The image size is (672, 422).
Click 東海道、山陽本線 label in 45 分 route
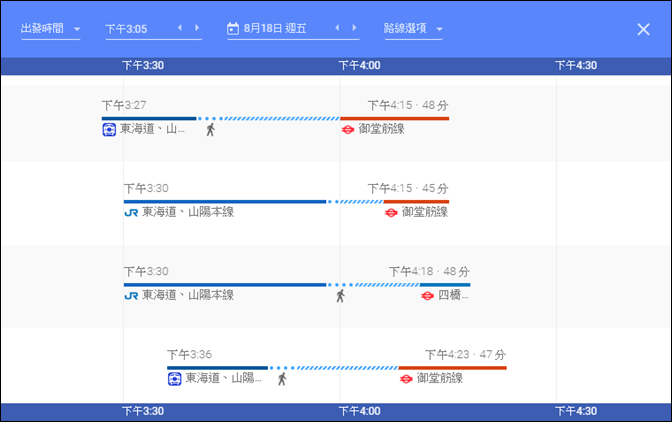(x=188, y=212)
